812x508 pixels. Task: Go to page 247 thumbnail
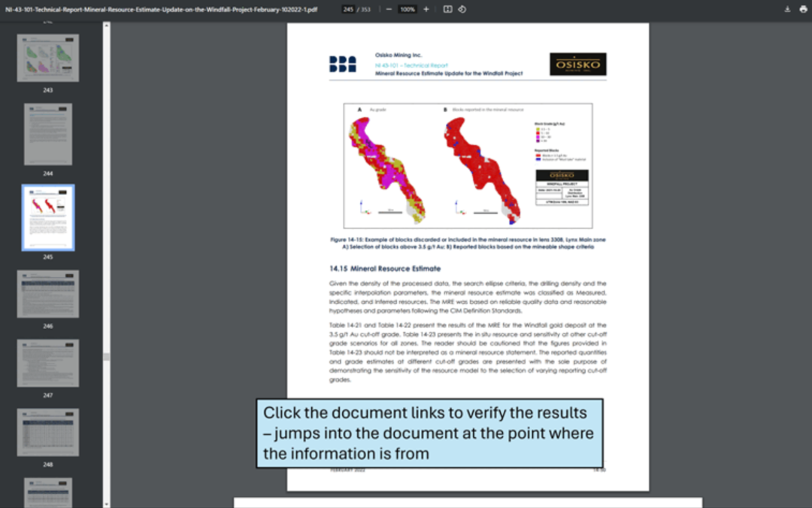(x=48, y=364)
